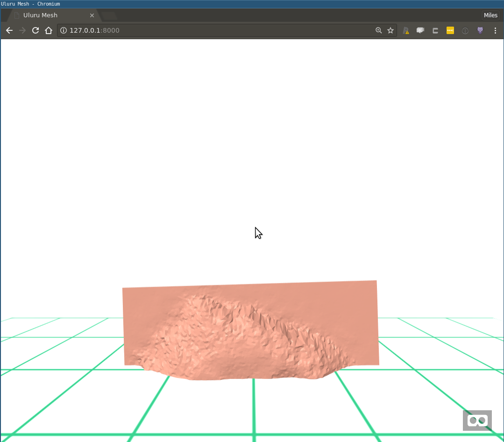This screenshot has width=504, height=442.
Task: Click the chat bubble extension icon
Action: click(x=420, y=30)
